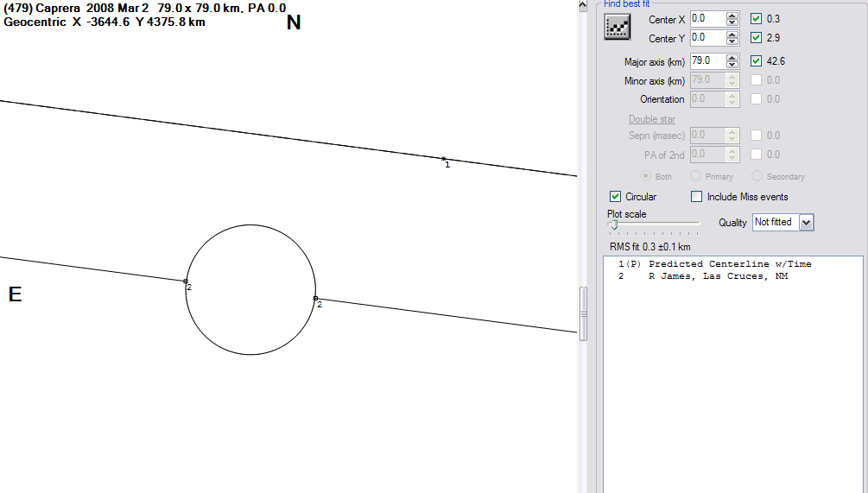Toggle the Orientation fit checkbox
868x493 pixels.
click(x=757, y=99)
